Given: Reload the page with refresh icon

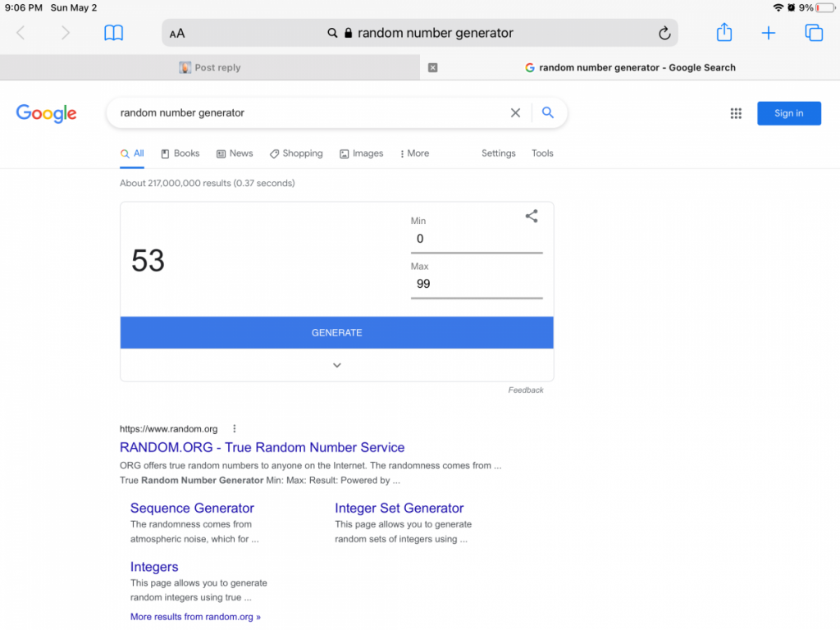Looking at the screenshot, I should [664, 33].
